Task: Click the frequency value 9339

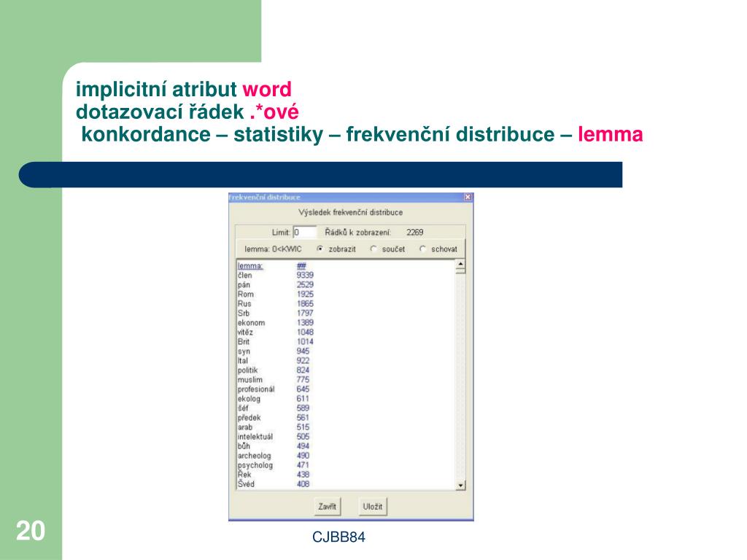Action: click(x=305, y=275)
